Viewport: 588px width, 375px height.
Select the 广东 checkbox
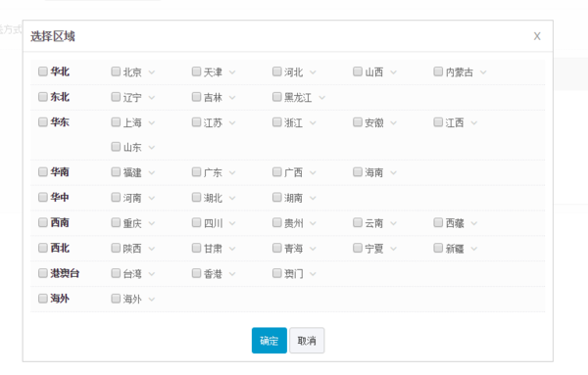click(197, 171)
